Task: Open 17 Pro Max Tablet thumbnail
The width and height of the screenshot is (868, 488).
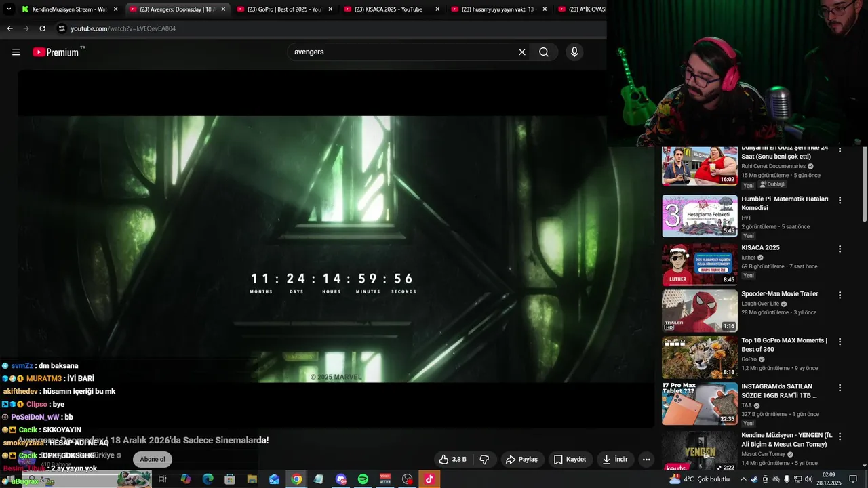Action: point(700,403)
